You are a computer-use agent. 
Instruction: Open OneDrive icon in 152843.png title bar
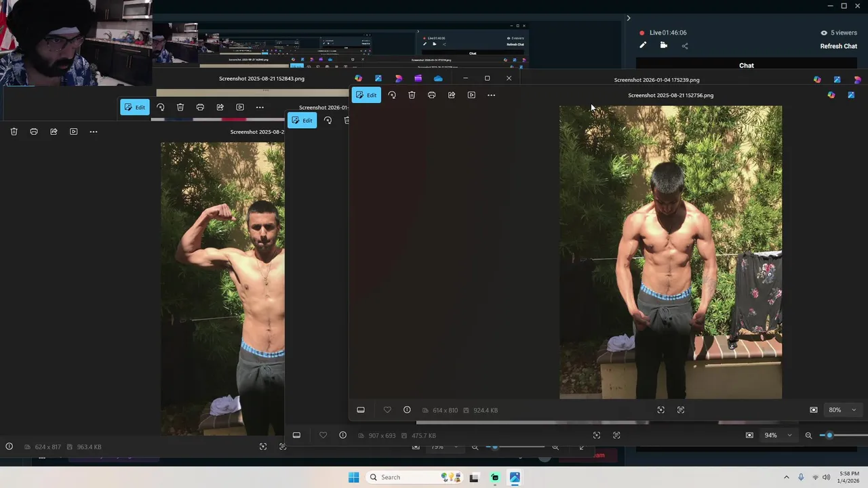(x=438, y=79)
